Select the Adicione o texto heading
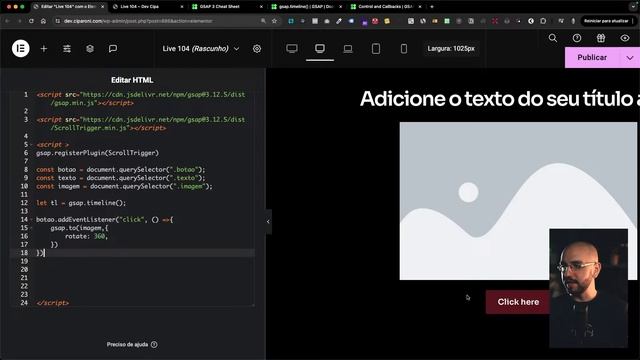Image resolution: width=640 pixels, height=360 pixels. point(500,99)
